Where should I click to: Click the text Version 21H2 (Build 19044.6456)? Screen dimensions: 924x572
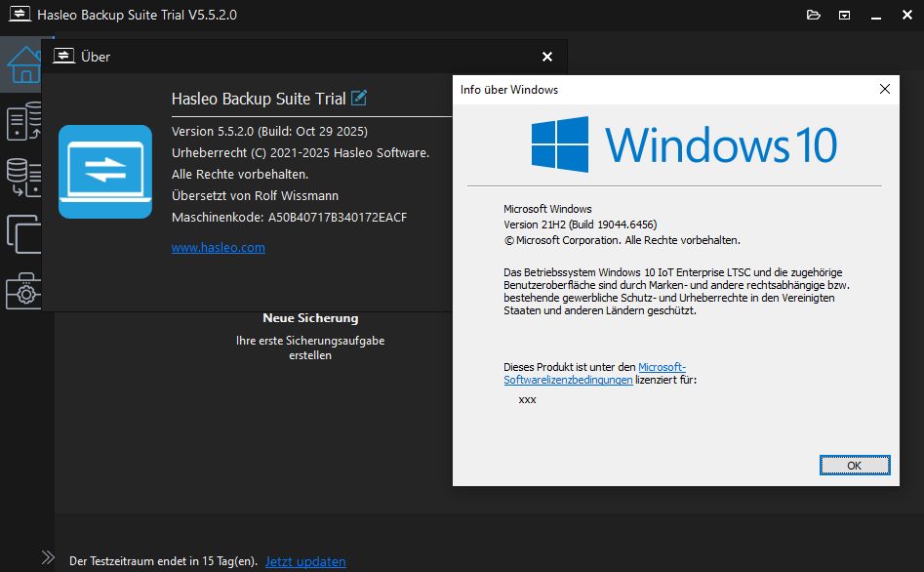(x=580, y=225)
